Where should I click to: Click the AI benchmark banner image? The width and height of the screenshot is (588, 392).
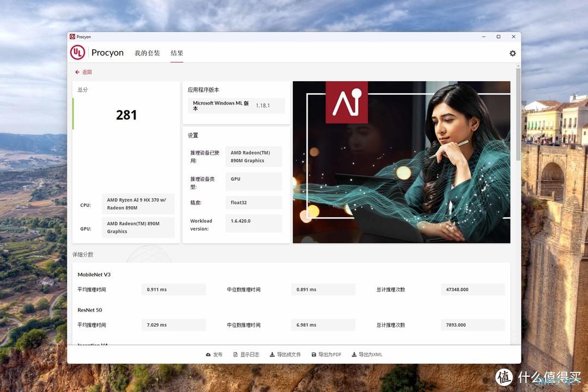click(401, 162)
